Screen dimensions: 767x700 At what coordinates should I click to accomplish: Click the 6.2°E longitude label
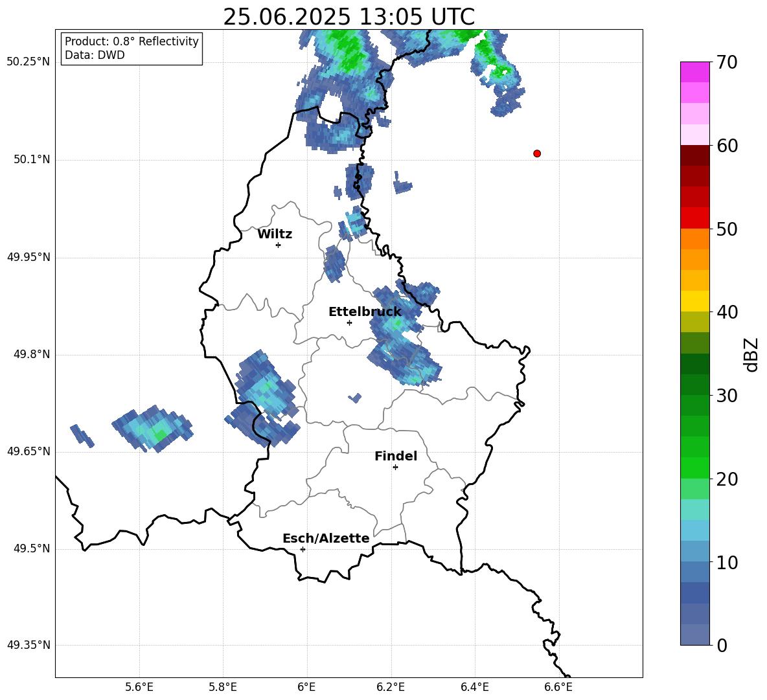point(391,687)
